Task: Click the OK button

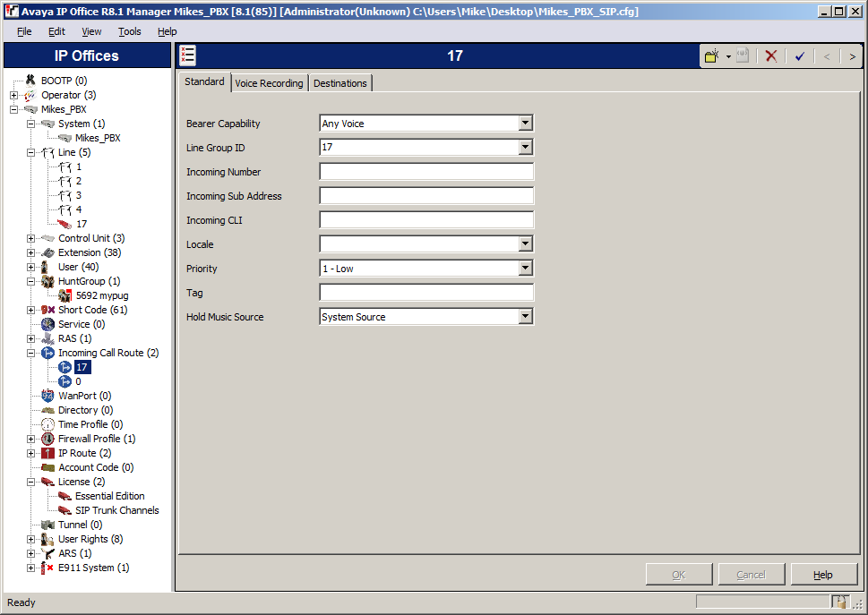Action: 679,575
